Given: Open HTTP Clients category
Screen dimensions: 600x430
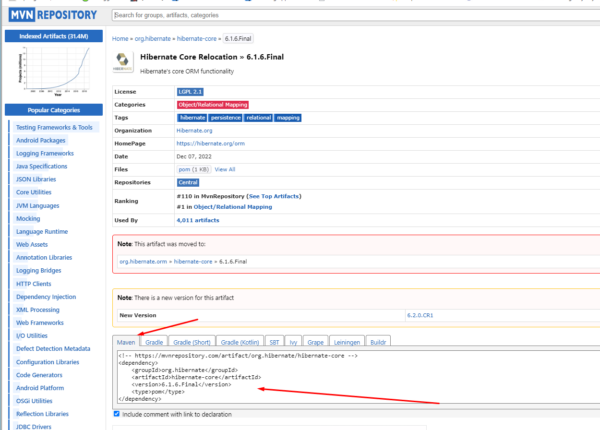Looking at the screenshot, I should 34,284.
